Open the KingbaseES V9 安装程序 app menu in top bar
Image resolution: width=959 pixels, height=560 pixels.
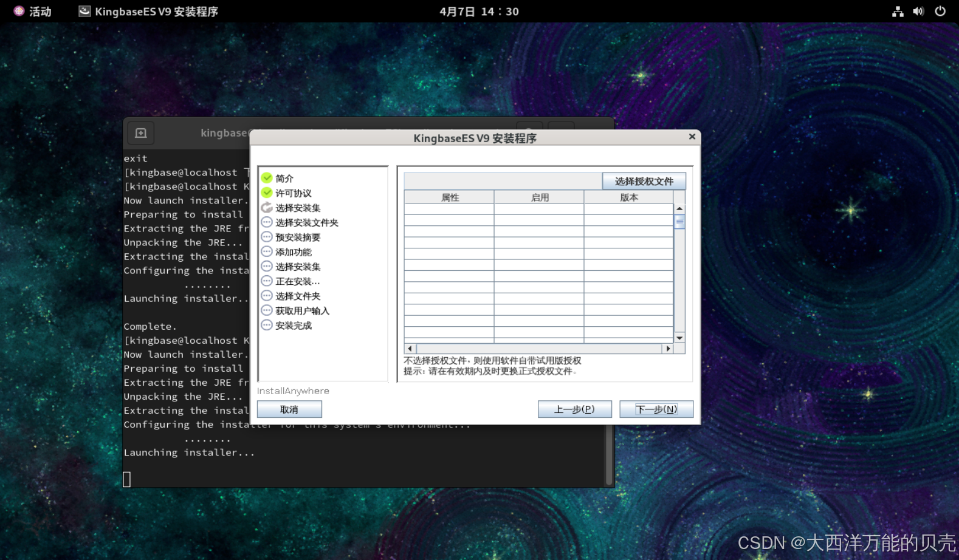tap(148, 11)
